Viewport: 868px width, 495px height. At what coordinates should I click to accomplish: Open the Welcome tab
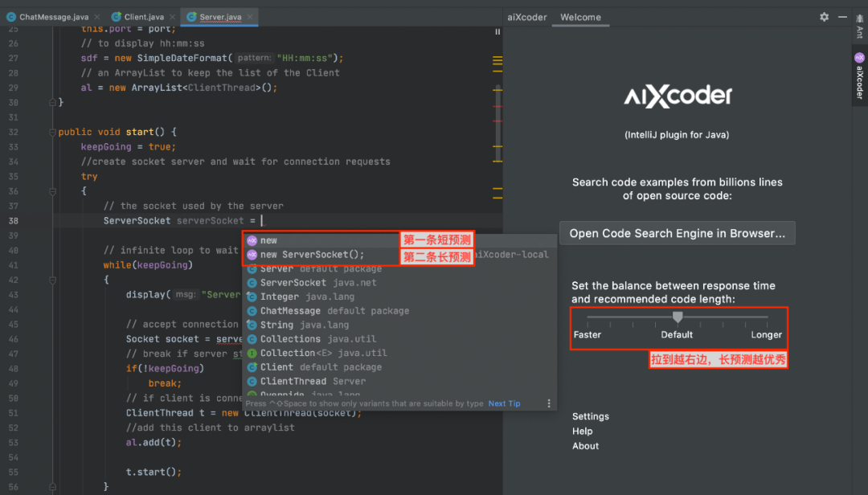point(580,17)
